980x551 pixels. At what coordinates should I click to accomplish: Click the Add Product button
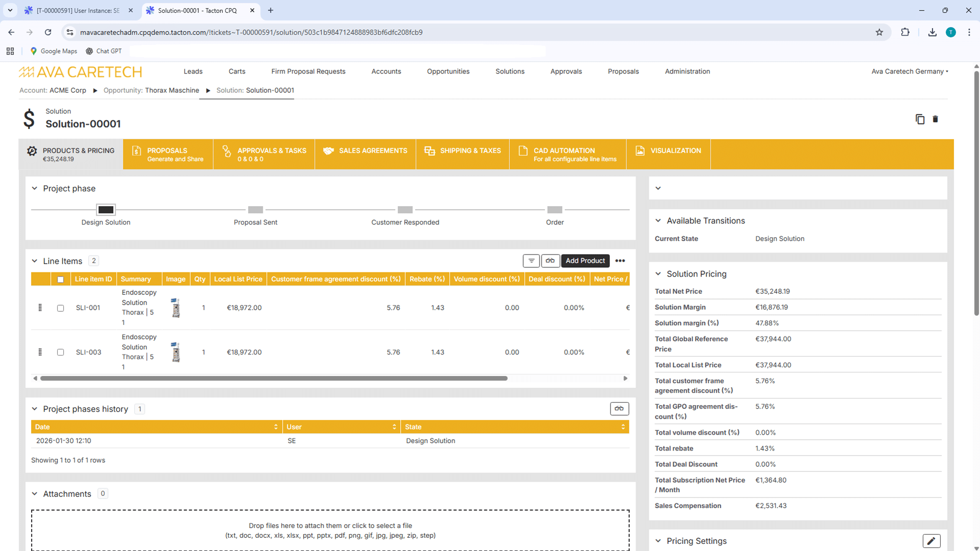pos(585,261)
